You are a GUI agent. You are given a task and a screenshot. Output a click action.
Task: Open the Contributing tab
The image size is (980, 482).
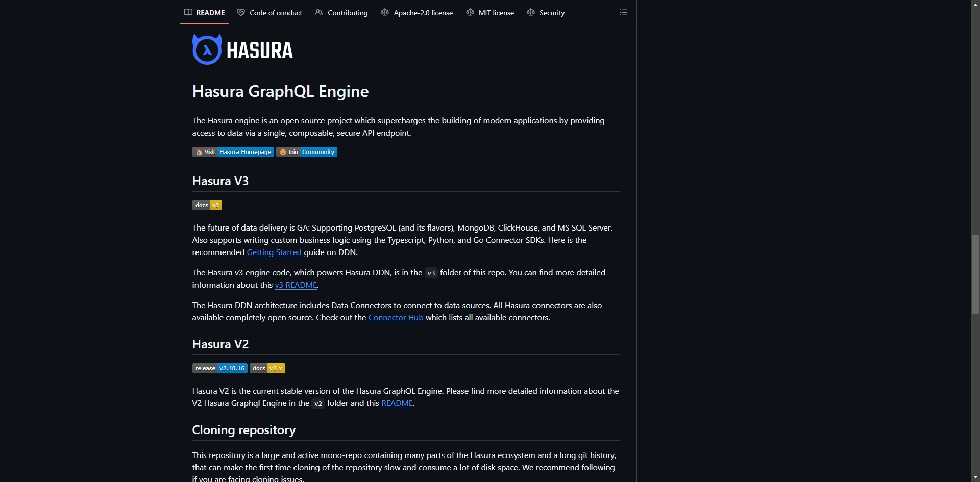[341, 13]
